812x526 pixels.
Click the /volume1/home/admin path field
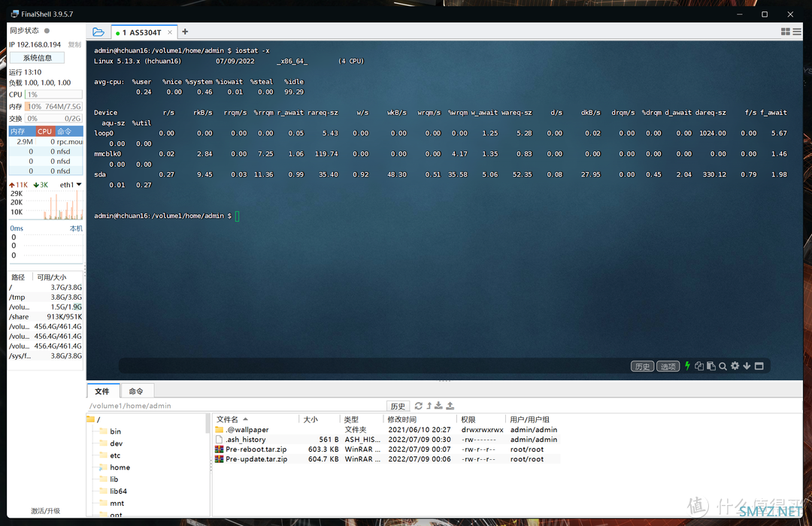tap(236, 406)
